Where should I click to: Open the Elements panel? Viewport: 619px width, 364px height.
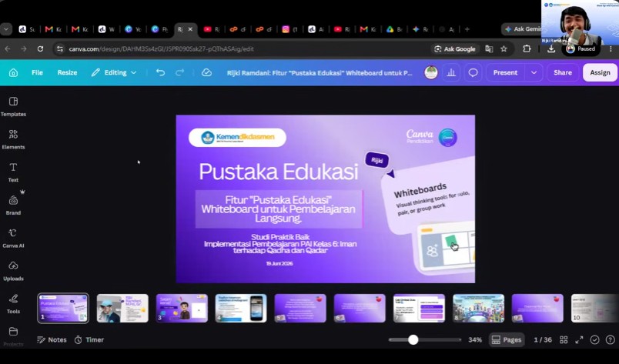click(13, 139)
